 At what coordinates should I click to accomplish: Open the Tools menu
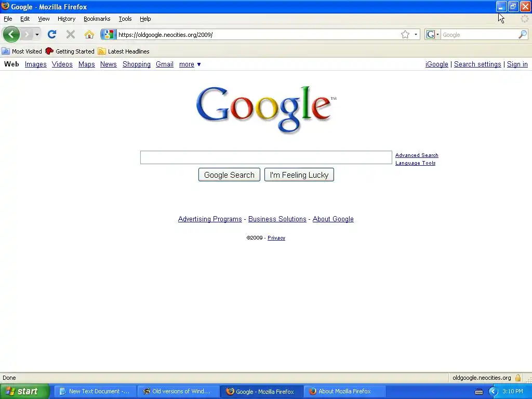[125, 19]
